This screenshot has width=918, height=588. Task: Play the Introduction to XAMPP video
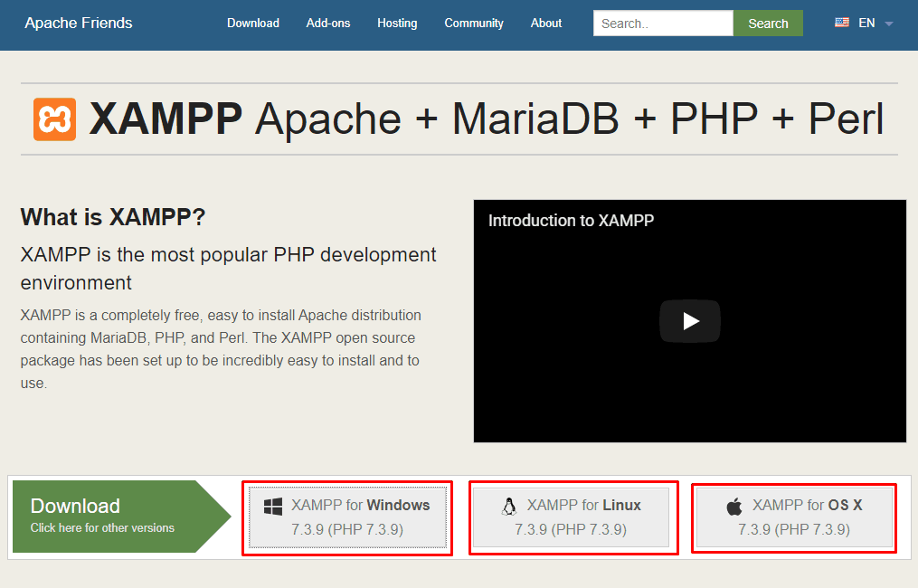tap(690, 321)
